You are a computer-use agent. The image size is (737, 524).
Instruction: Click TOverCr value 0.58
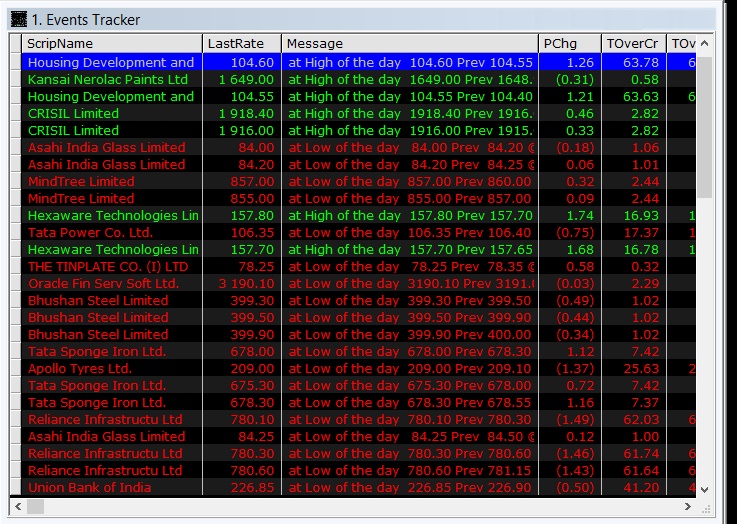pos(645,79)
